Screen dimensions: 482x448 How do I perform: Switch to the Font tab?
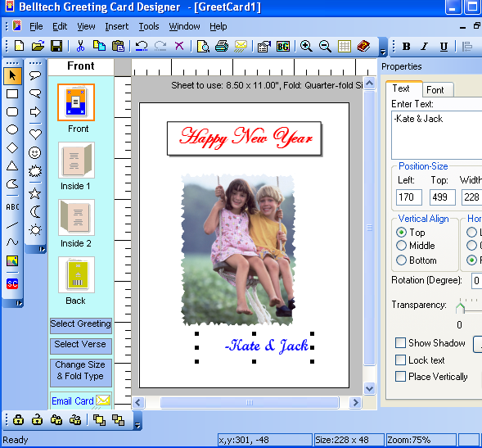tap(438, 90)
